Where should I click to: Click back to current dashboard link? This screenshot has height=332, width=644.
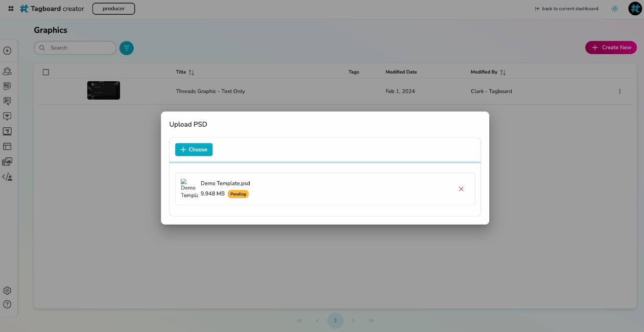[566, 9]
